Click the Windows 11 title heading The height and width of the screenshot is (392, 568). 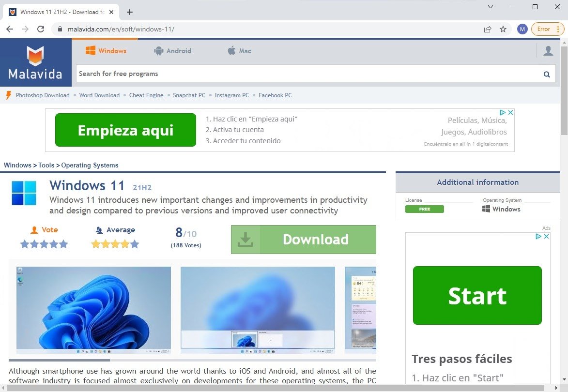tap(87, 186)
